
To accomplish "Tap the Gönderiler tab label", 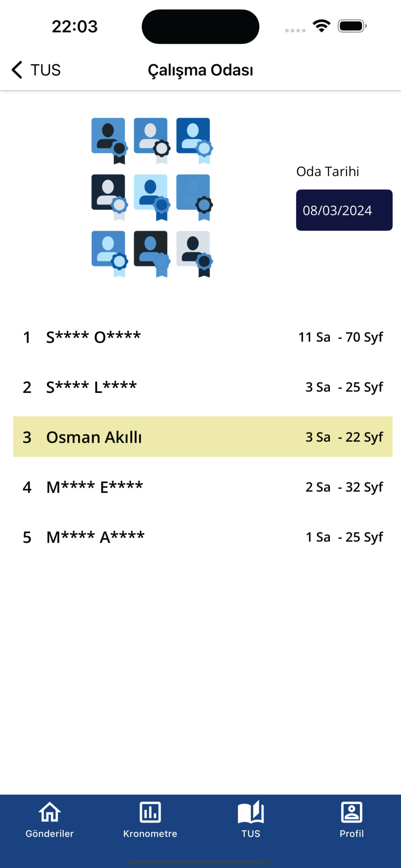I will pyautogui.click(x=49, y=833).
